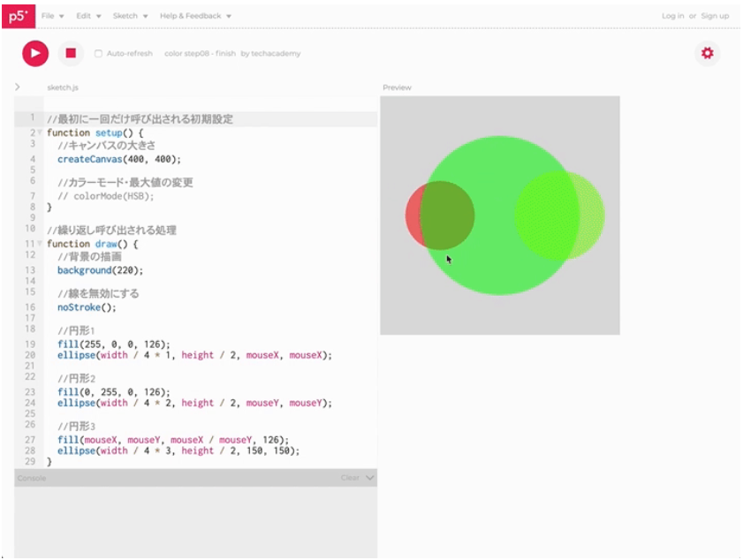Open the techacademy author link
This screenshot has width=743, height=560.
[277, 54]
